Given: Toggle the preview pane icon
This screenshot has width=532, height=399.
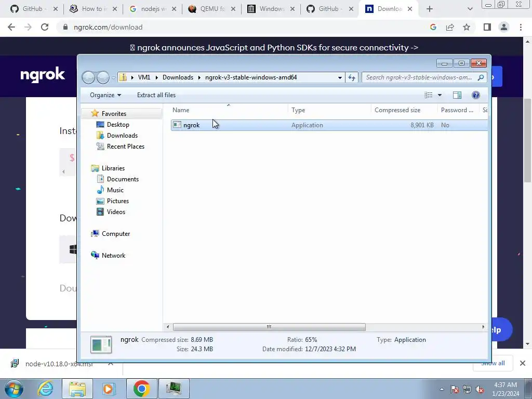Looking at the screenshot, I should pos(457,95).
